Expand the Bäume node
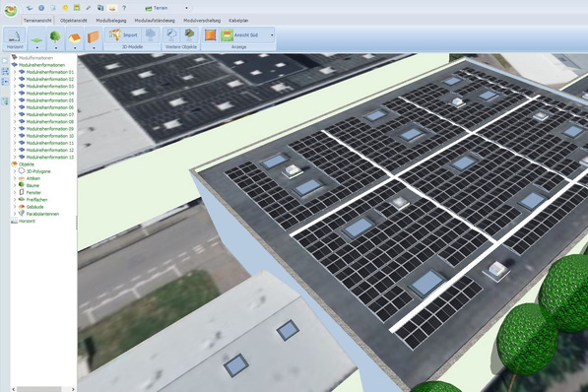Viewport: 588px width, 392px height. (15, 186)
